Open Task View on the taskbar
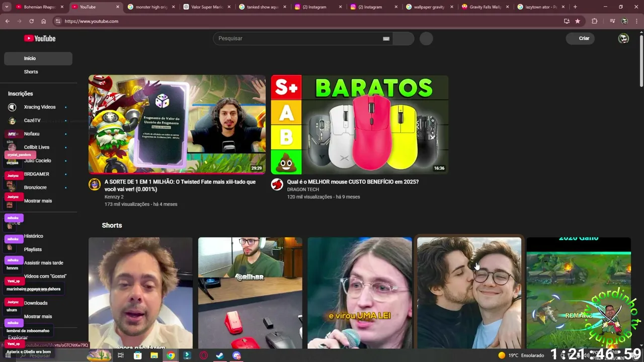The height and width of the screenshot is (362, 644). click(121, 355)
